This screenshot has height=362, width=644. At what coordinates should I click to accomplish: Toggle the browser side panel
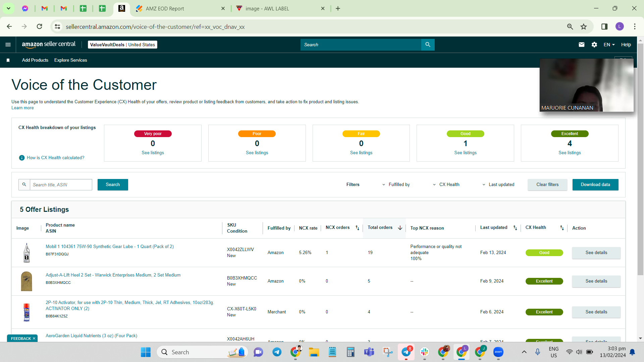click(x=604, y=26)
